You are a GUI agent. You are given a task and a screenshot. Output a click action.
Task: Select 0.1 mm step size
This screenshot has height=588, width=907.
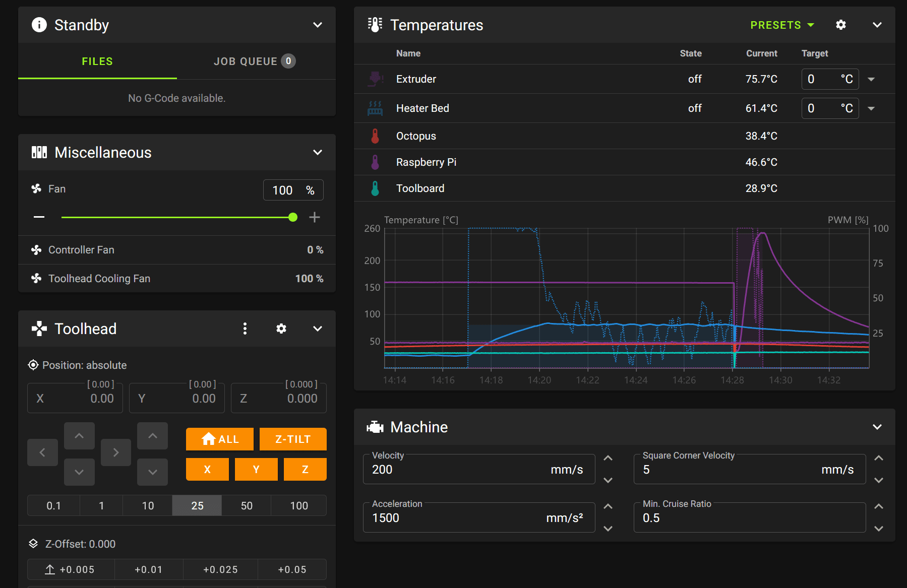tap(53, 505)
